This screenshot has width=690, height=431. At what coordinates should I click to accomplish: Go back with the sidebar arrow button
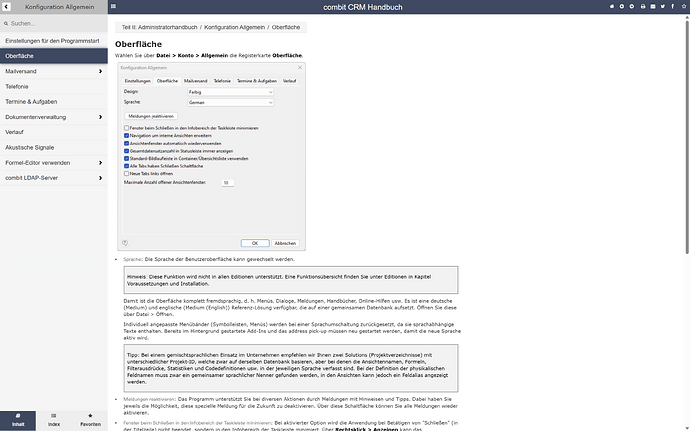(x=6, y=7)
